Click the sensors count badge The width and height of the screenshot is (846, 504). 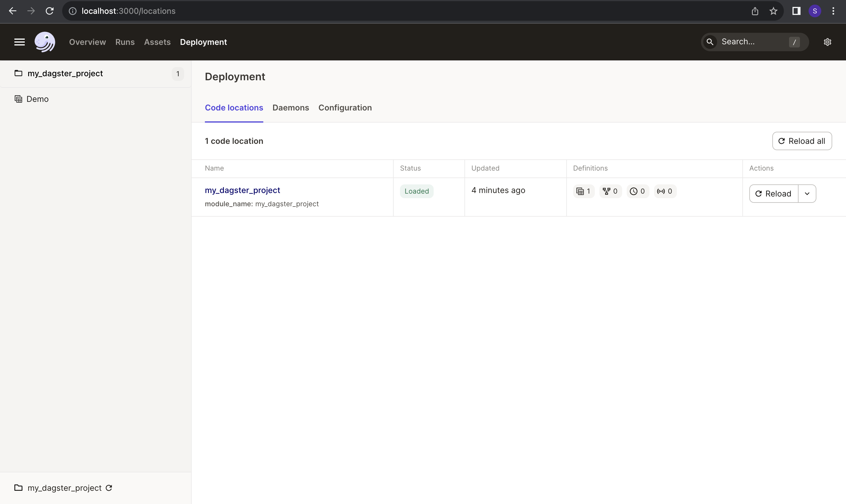[665, 191]
